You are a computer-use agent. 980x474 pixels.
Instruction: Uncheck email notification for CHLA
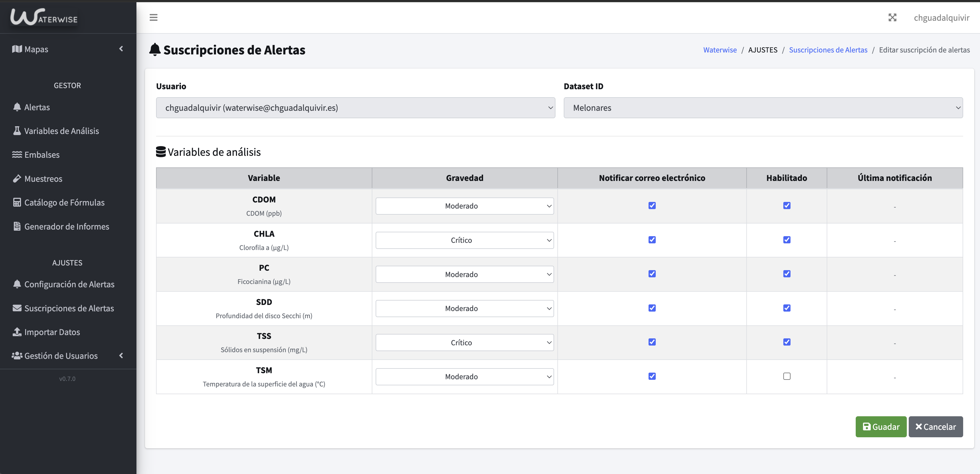point(652,240)
